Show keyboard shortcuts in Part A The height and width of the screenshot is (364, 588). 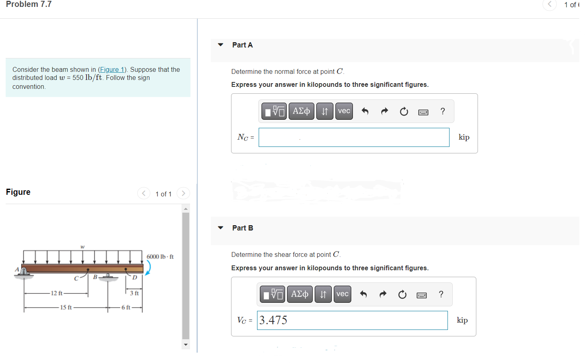pos(423,112)
